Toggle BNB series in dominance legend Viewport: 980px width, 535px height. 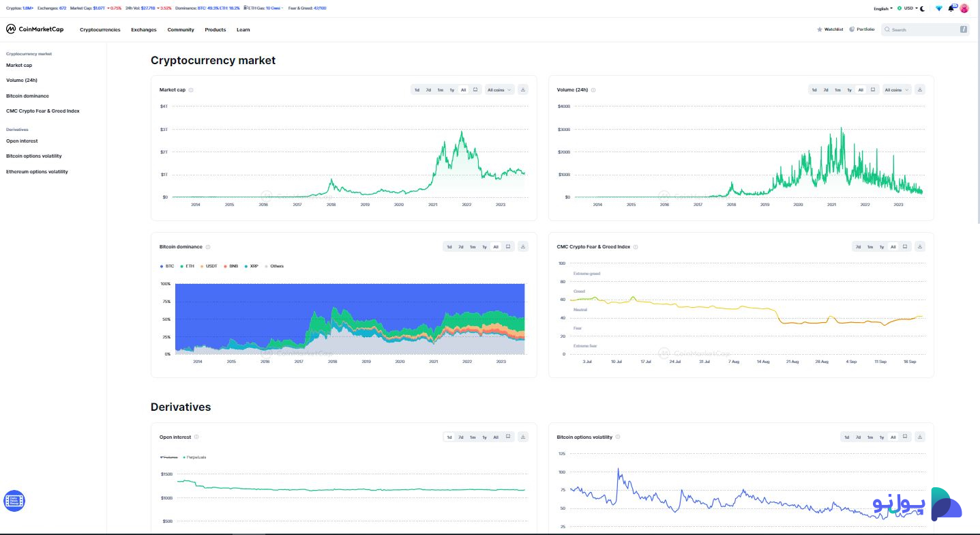231,266
